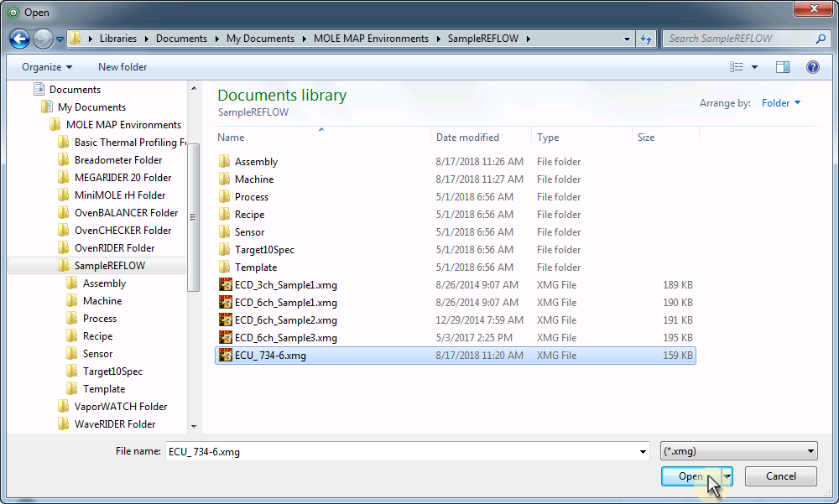Cancel the Open dialog
This screenshot has height=504, width=839.
[x=780, y=476]
